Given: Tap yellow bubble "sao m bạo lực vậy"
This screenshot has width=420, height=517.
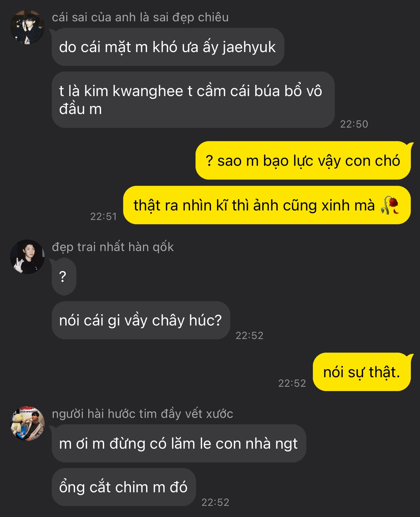Looking at the screenshot, I should (303, 160).
